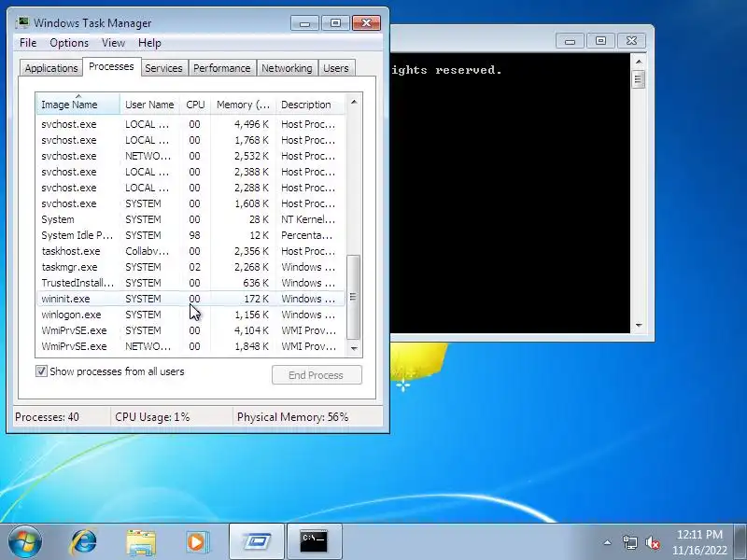Select svchost.exe row using 2,388 K
747x560 pixels.
[190, 172]
